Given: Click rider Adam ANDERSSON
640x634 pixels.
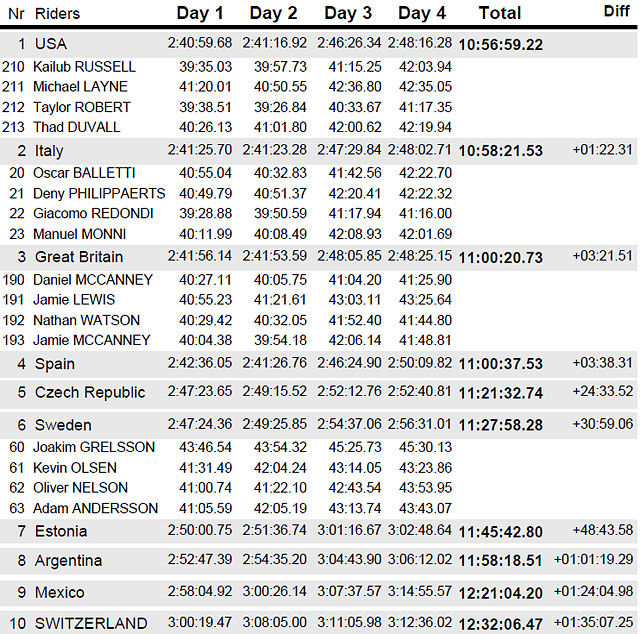Looking at the screenshot, I should click(96, 508).
